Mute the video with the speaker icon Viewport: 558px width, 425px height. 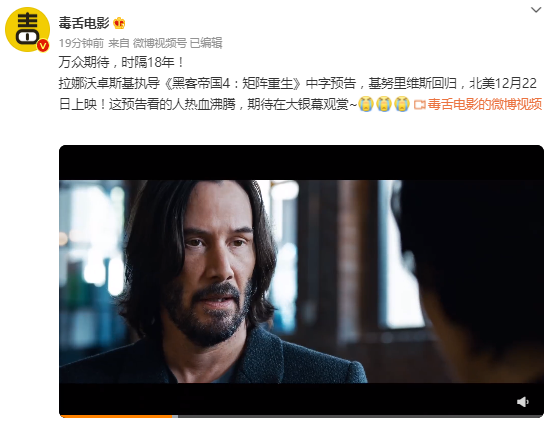pos(522,402)
